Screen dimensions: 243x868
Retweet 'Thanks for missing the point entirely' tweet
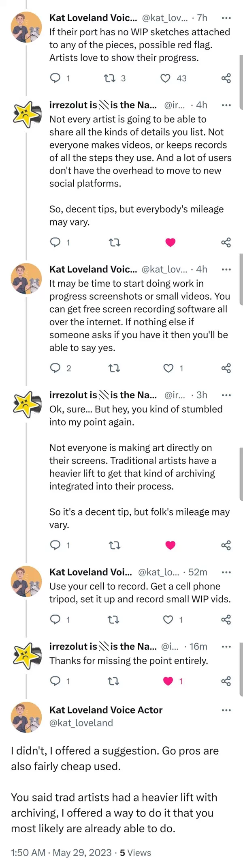click(115, 681)
